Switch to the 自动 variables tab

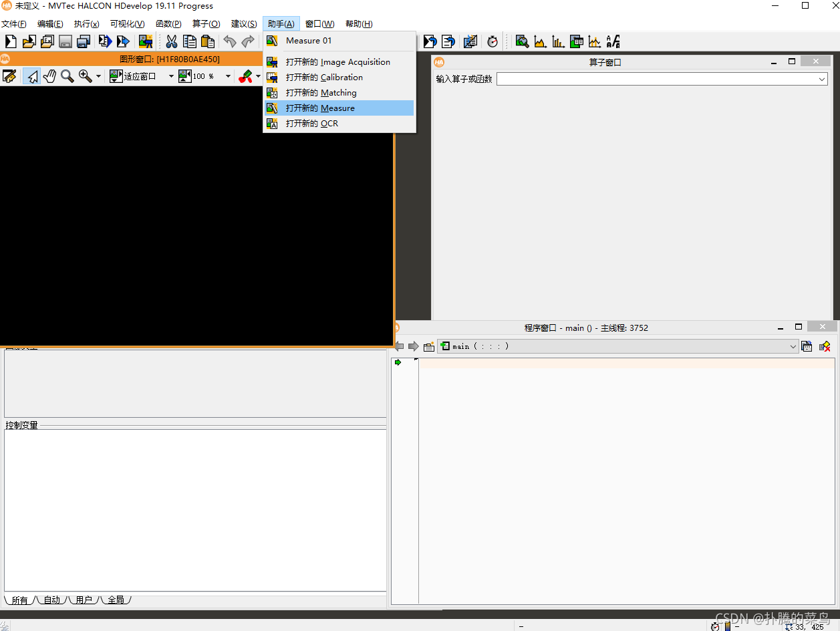point(52,600)
